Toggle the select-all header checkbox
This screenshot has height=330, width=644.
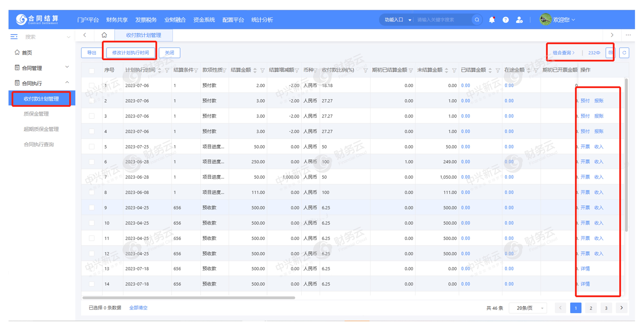pos(92,71)
